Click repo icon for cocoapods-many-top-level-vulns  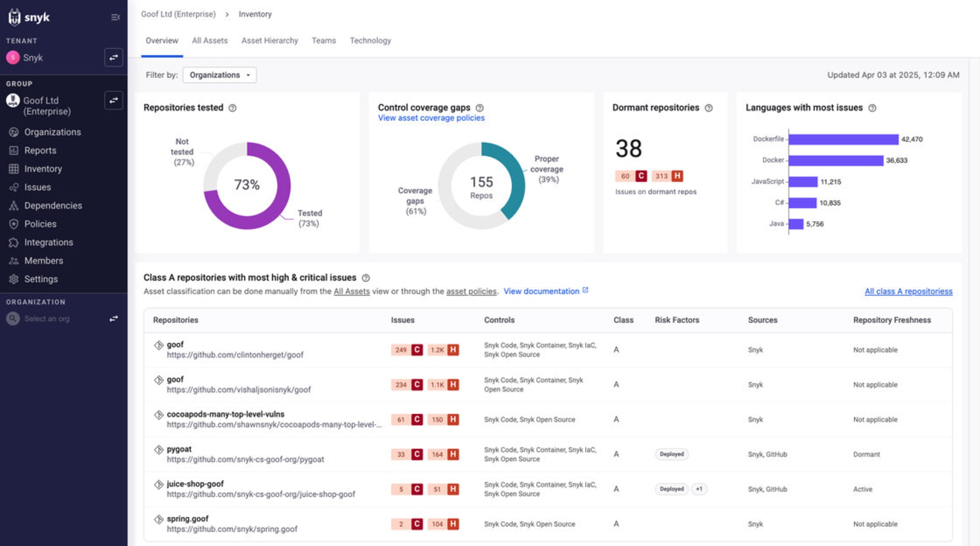click(x=159, y=415)
